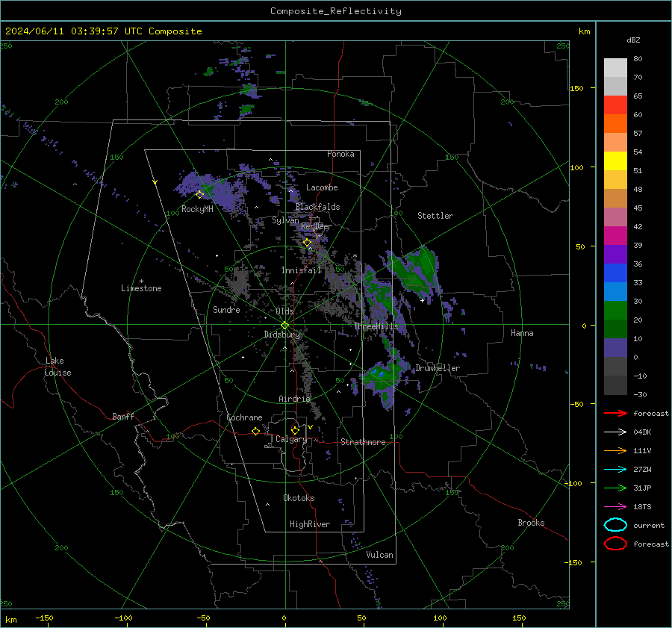Click the Blackfalds city label

(x=317, y=207)
